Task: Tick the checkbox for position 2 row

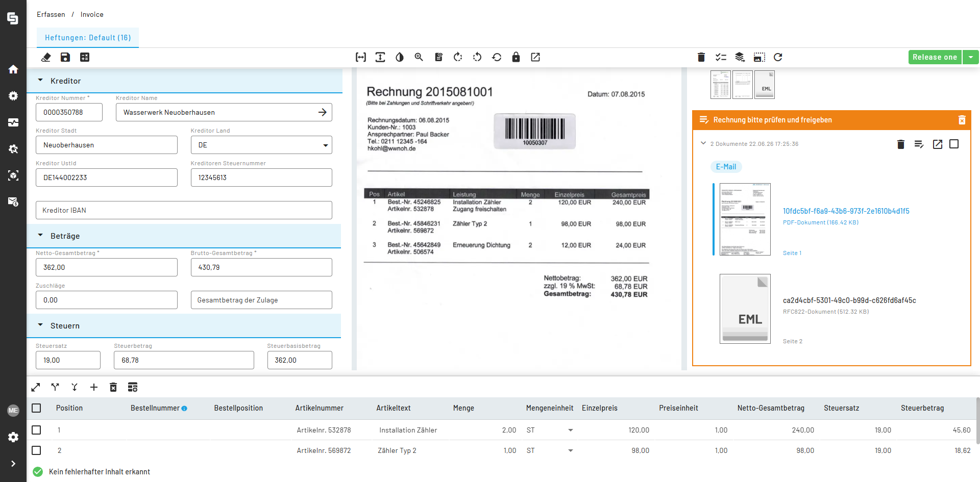Action: [x=36, y=450]
